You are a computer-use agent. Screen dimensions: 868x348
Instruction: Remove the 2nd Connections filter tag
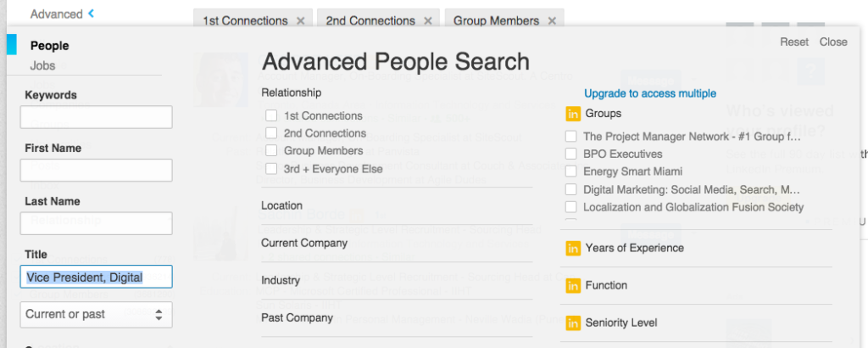point(428,21)
